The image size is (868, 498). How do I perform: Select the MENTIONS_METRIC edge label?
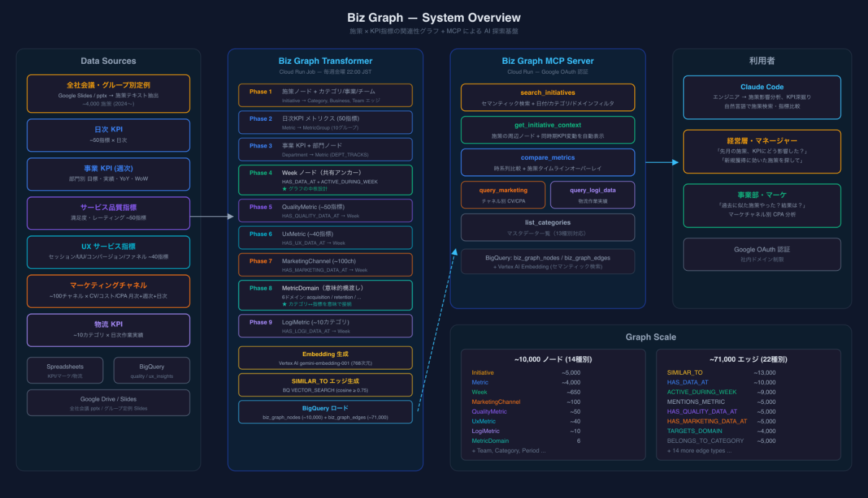(696, 402)
